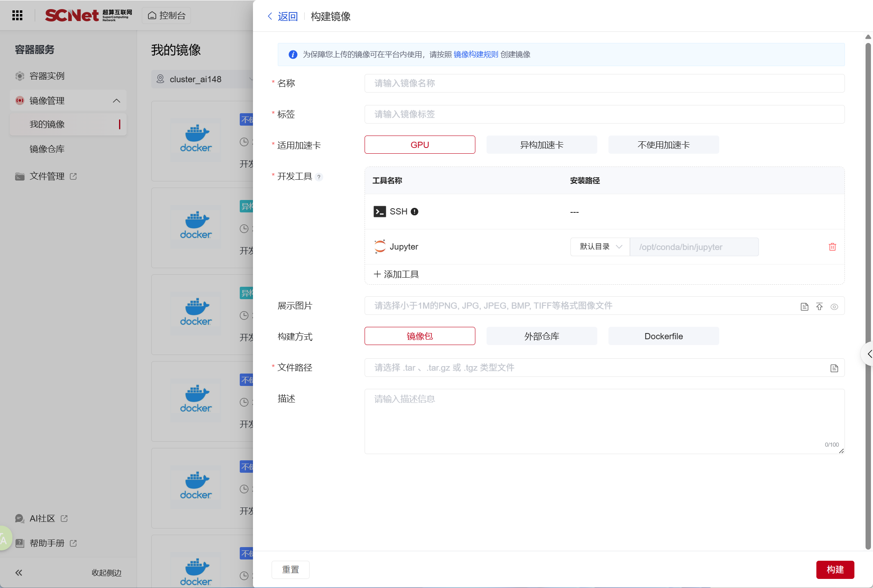Go to 容器实例 in the sidebar
The height and width of the screenshot is (588, 873).
tap(47, 76)
